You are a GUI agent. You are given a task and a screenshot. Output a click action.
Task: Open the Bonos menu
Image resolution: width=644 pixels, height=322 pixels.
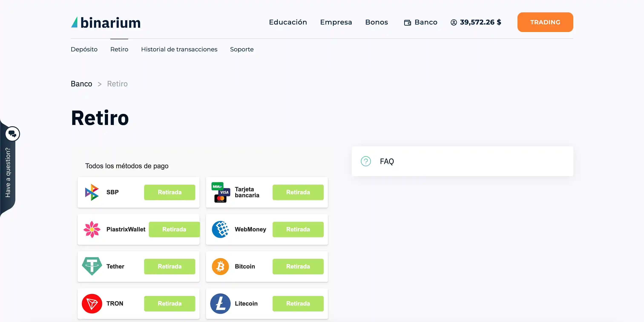pyautogui.click(x=377, y=22)
